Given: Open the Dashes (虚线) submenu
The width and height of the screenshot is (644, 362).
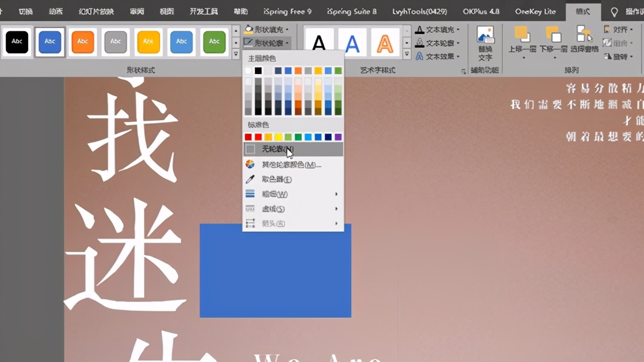Looking at the screenshot, I should coord(293,209).
